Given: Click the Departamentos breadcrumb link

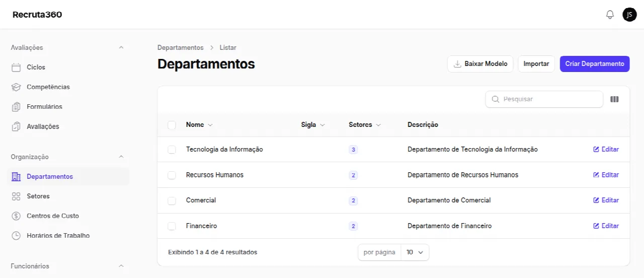Looking at the screenshot, I should click(181, 47).
